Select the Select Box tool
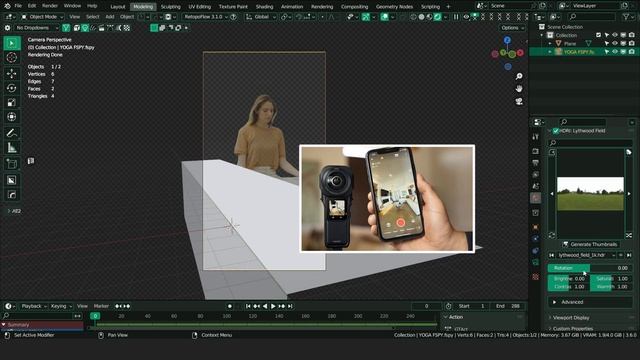Image resolution: width=640 pixels, height=360 pixels. coord(12,43)
